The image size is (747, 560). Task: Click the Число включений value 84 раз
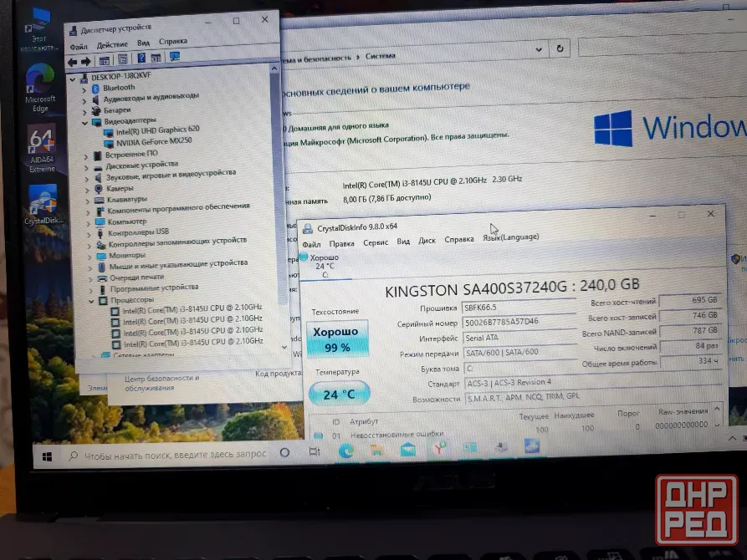[691, 346]
